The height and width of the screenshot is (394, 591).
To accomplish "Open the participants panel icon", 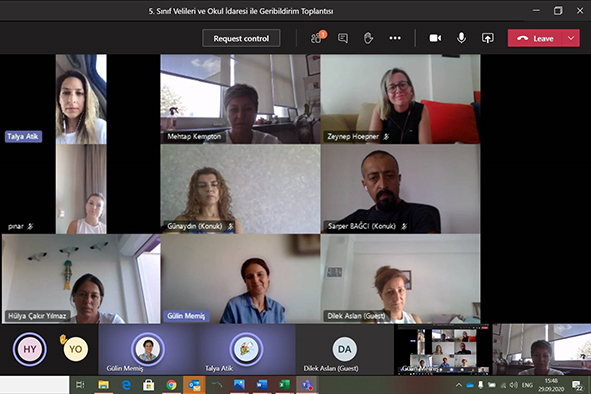I will [317, 38].
